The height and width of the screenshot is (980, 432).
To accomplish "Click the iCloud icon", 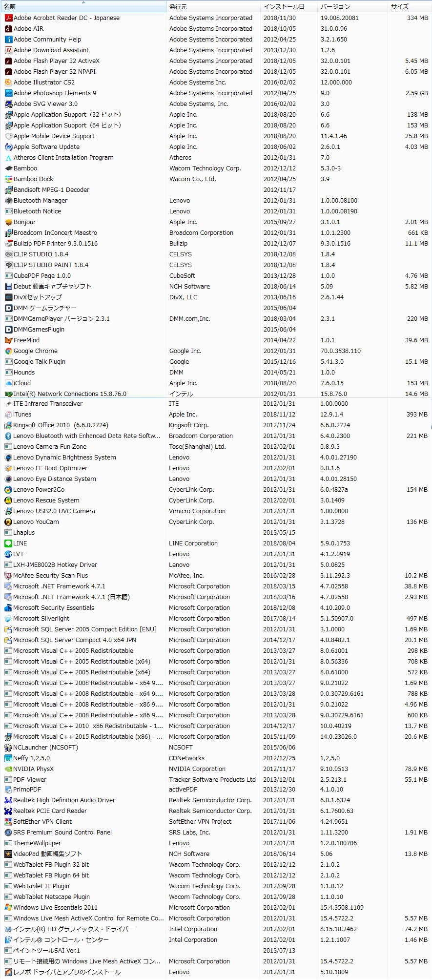I will pos(8,383).
